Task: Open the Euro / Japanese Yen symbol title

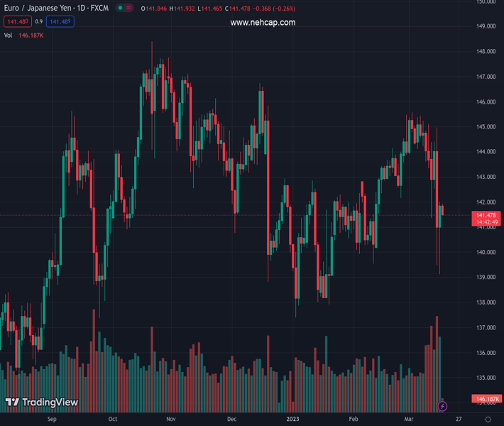Action: tap(54, 9)
